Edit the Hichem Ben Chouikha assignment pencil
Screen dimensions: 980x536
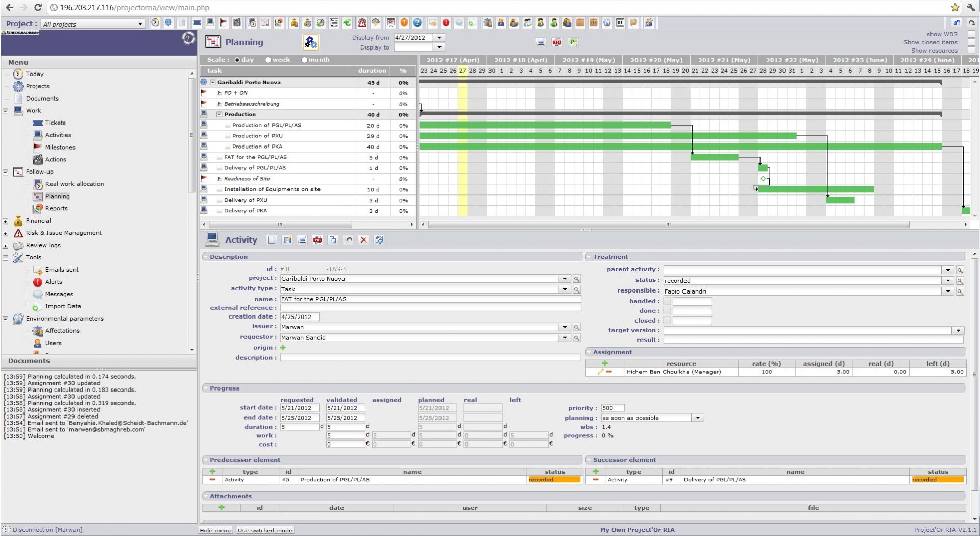600,372
